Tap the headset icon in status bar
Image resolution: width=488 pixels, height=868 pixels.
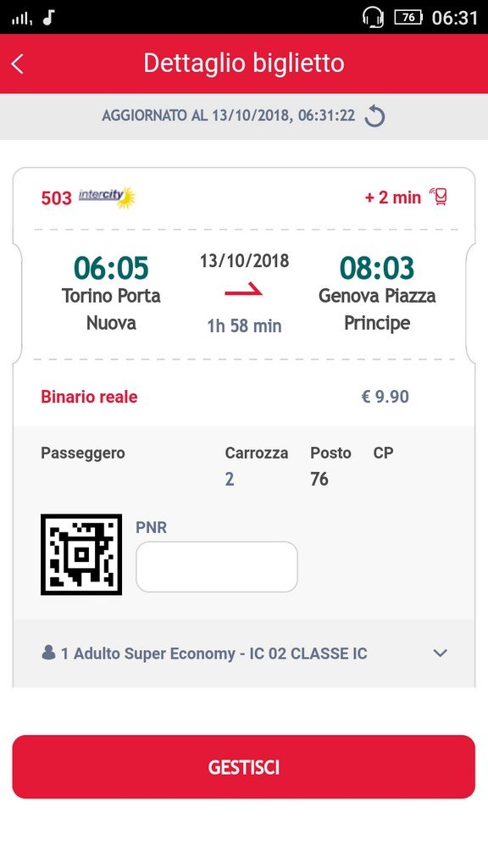point(373,17)
